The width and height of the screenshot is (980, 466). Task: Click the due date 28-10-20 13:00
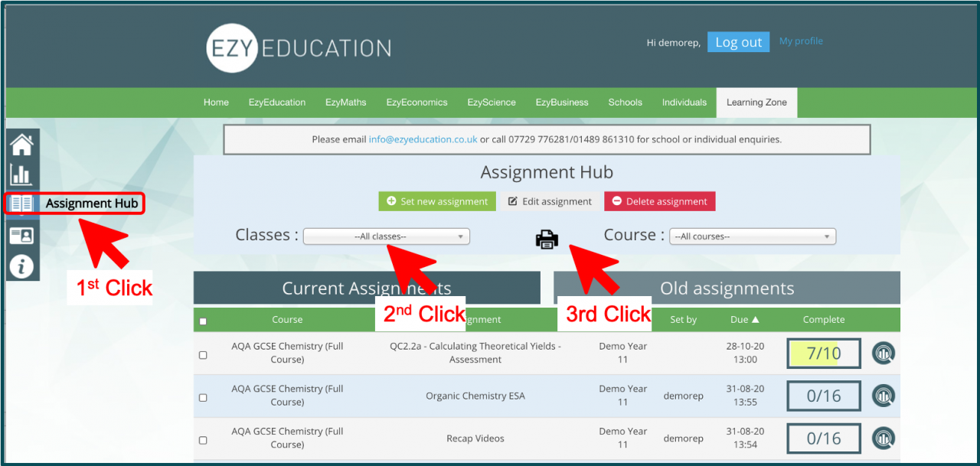pos(745,353)
